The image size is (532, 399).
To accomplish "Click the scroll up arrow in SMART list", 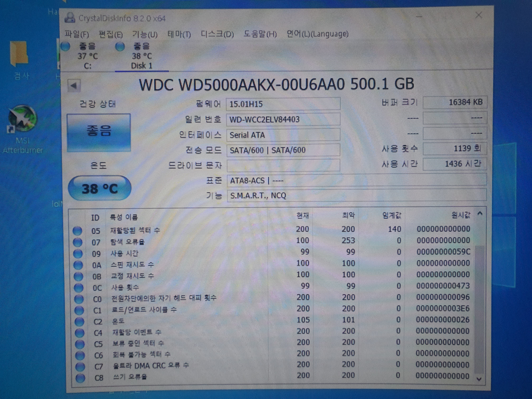I will pos(480,213).
